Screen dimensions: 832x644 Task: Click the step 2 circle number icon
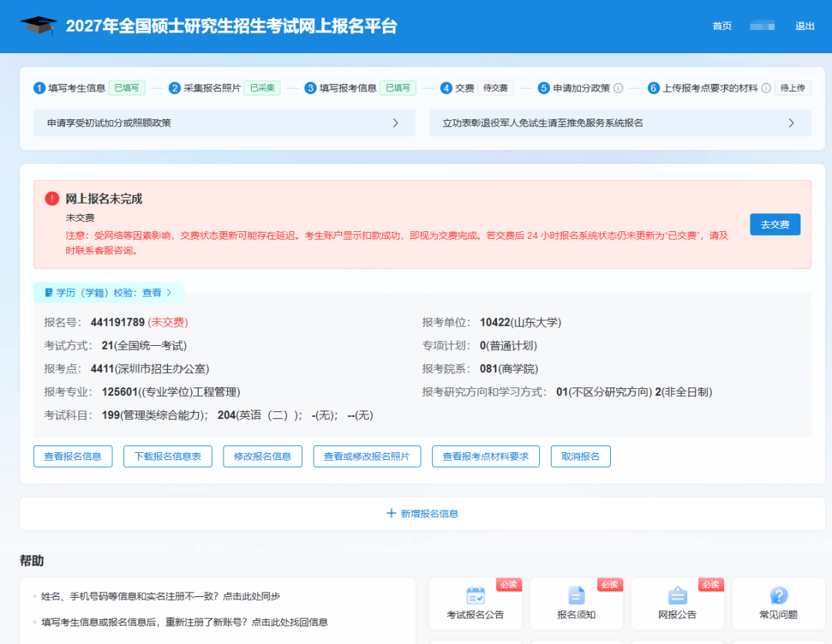175,88
